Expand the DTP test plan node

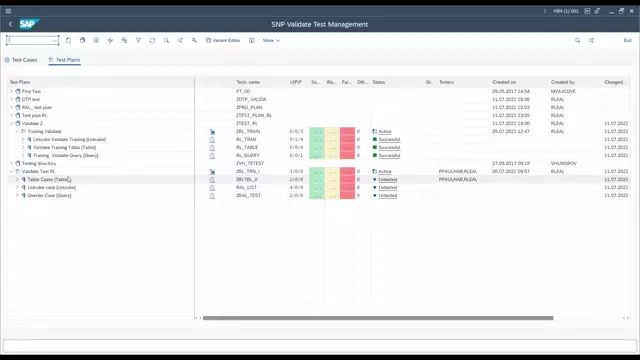(x=11, y=99)
